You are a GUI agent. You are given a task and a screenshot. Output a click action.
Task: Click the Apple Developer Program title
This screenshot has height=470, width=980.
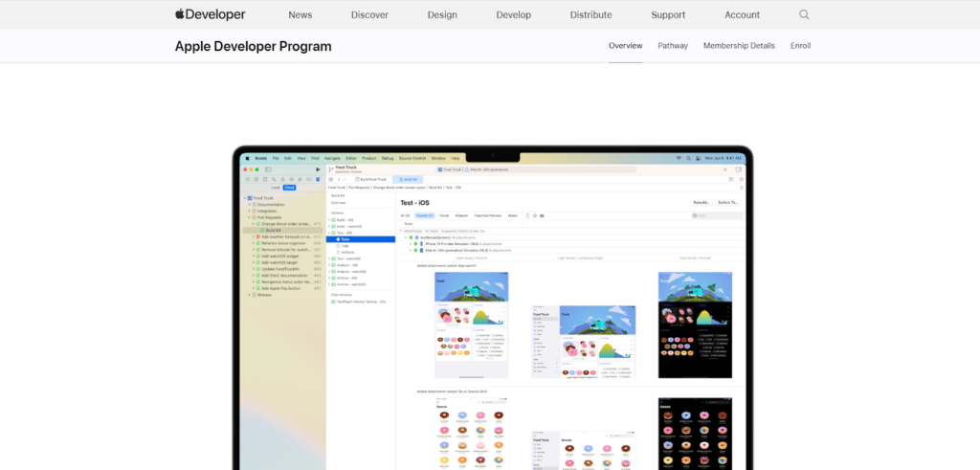coord(253,46)
